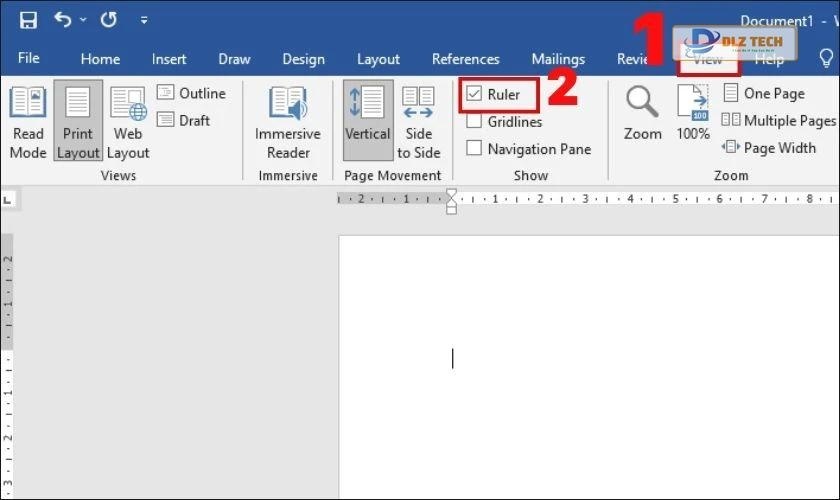This screenshot has height=500, width=840.
Task: Open the Draw ribbon tab
Action: (234, 59)
